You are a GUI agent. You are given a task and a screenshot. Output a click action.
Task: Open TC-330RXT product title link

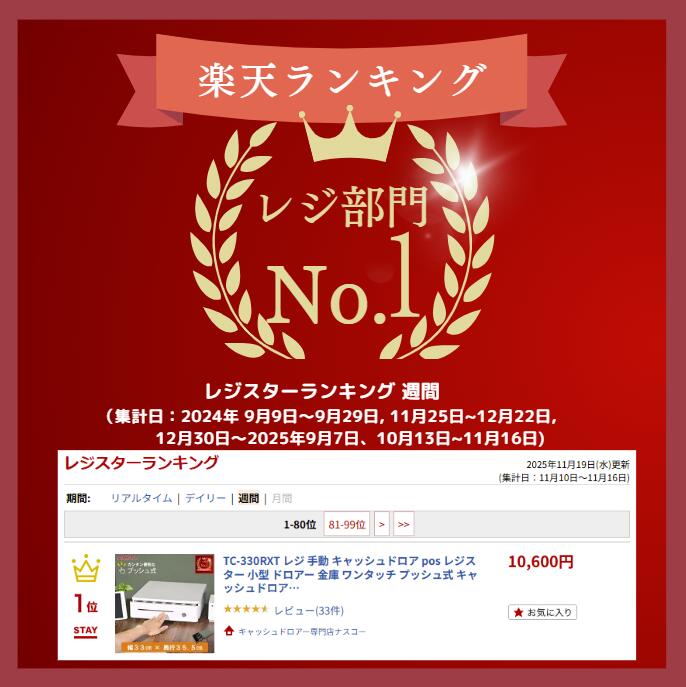[x=350, y=574]
